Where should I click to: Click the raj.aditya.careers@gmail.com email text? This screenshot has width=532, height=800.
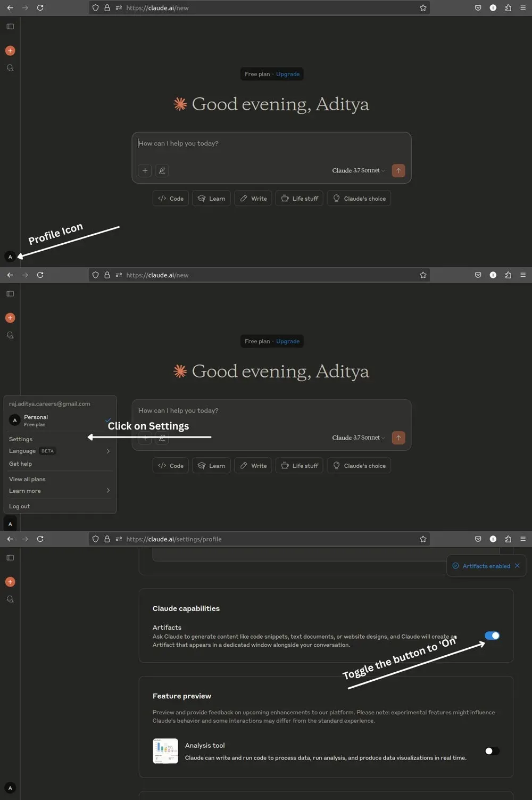(x=49, y=404)
